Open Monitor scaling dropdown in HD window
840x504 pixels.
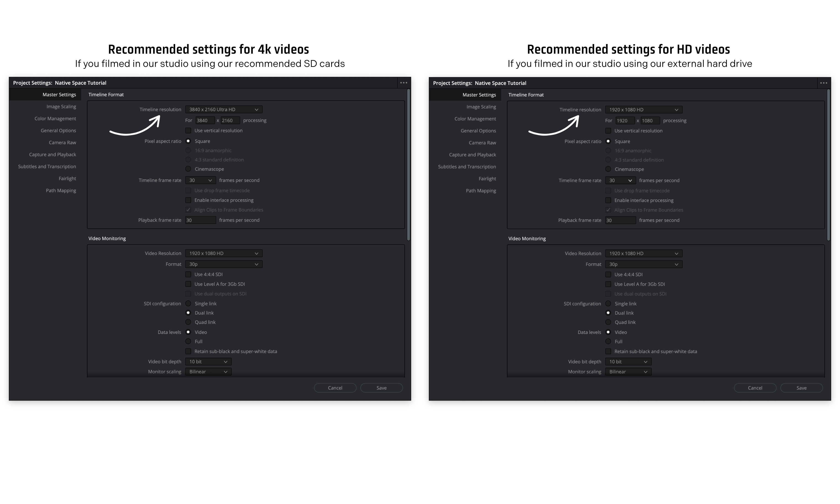click(628, 372)
